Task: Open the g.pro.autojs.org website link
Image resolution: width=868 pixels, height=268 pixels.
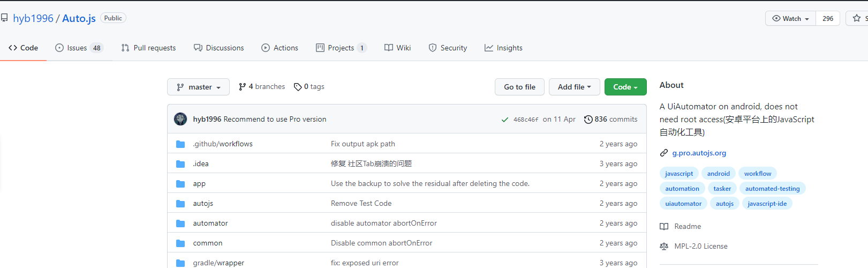Action: (699, 153)
